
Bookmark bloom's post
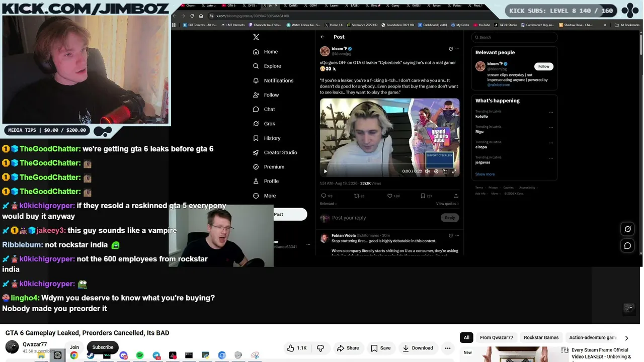pyautogui.click(x=423, y=196)
